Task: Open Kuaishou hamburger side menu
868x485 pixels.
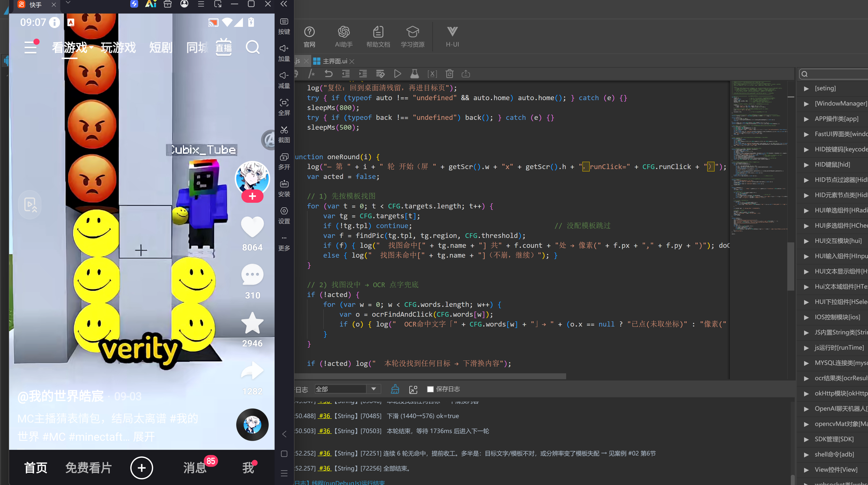Action: click(31, 47)
